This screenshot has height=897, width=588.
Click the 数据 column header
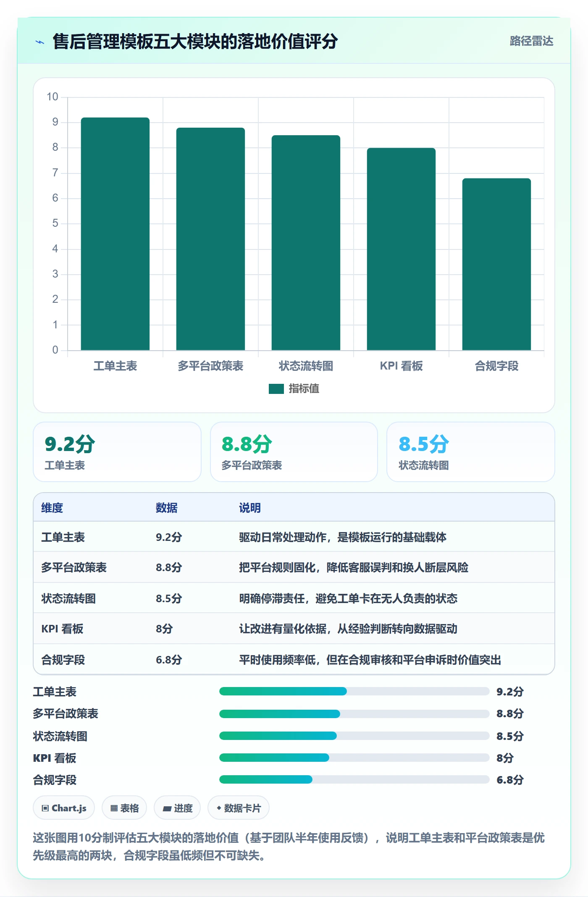click(167, 508)
